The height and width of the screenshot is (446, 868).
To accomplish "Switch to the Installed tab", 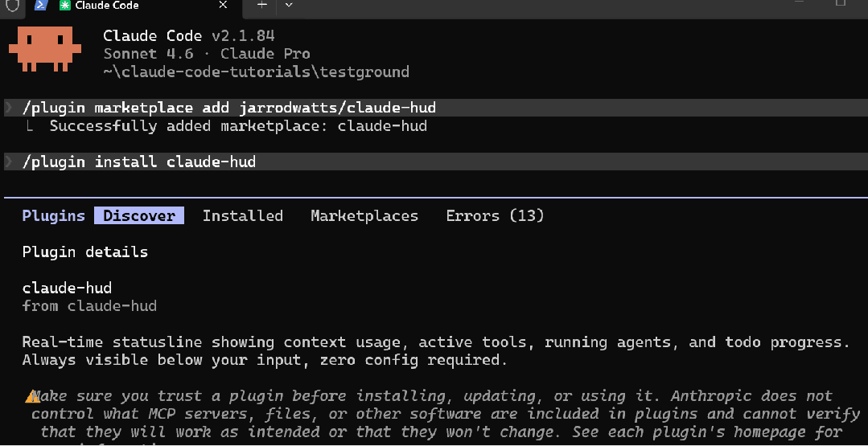I will pos(242,215).
